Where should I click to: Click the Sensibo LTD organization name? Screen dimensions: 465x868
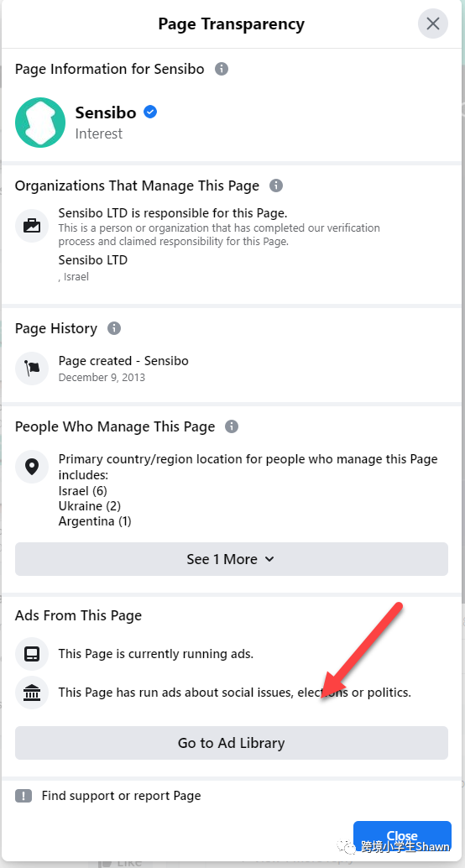[x=93, y=259]
